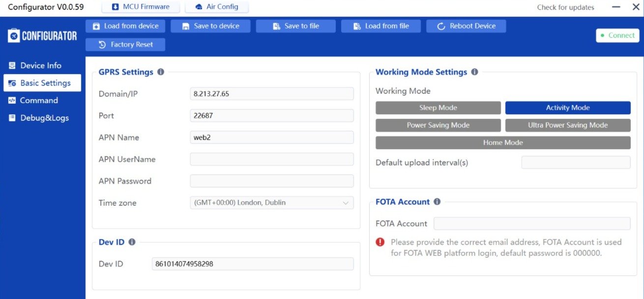Viewport: 644px width, 299px height.
Task: Switch to Power Saving Mode
Action: pyautogui.click(x=438, y=125)
